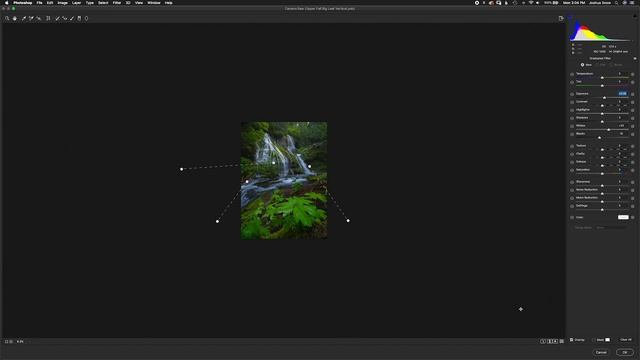The width and height of the screenshot is (640, 360).
Task: Open the Apple menu
Action: tap(6, 3)
